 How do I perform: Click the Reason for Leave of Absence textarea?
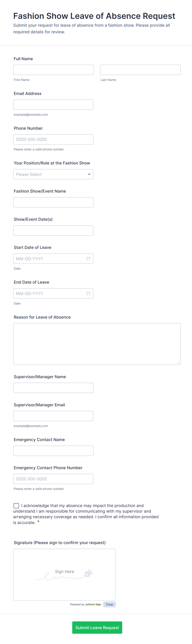[97, 344]
